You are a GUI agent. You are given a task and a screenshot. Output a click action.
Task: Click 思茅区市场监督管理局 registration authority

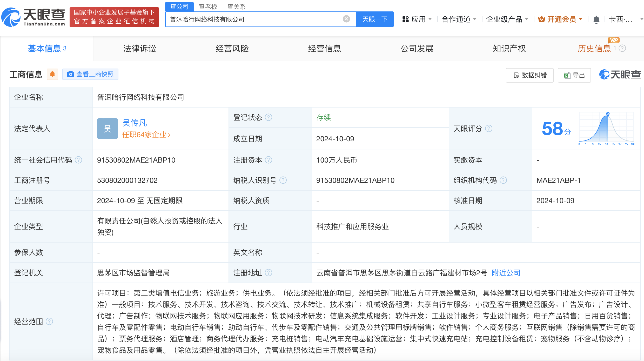tap(133, 273)
